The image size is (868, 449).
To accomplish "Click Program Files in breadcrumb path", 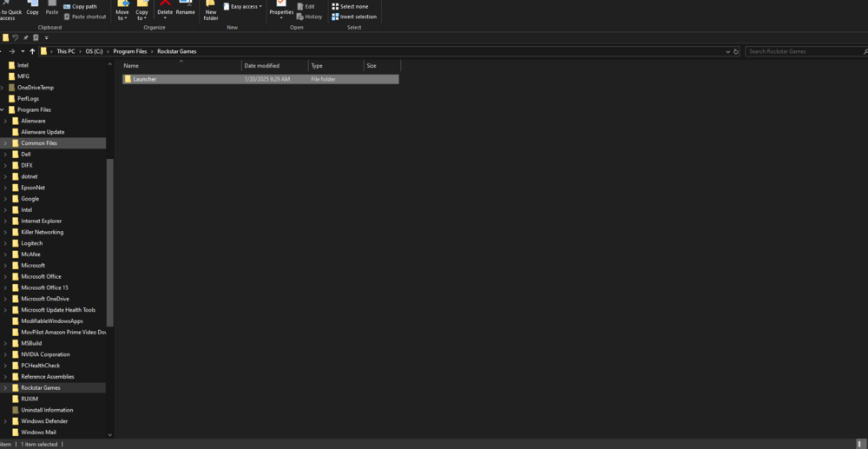I will [130, 51].
